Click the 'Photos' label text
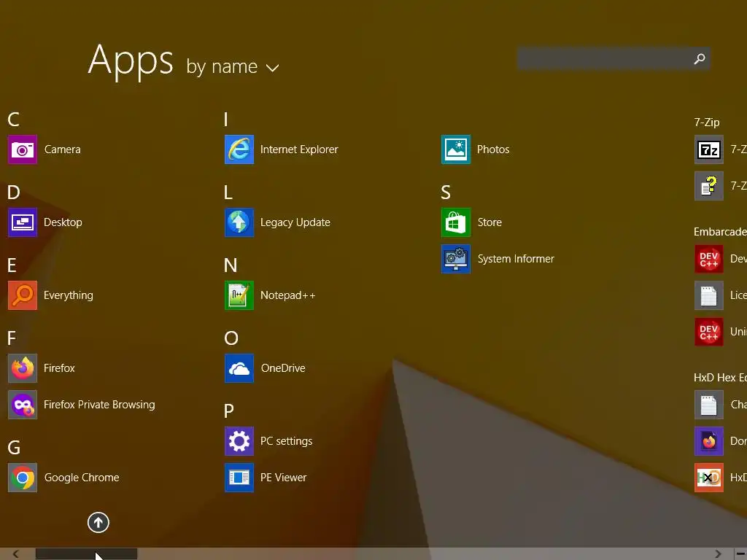Image resolution: width=747 pixels, height=560 pixels. (x=493, y=149)
